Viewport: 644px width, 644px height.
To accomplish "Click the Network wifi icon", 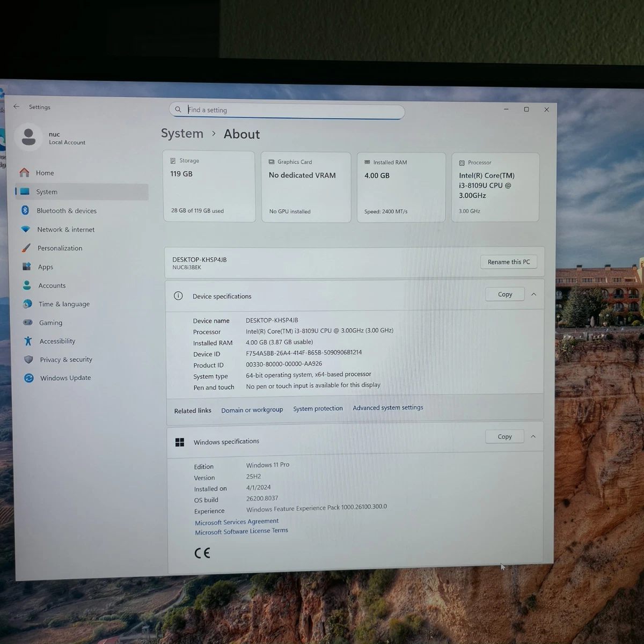I will point(25,229).
